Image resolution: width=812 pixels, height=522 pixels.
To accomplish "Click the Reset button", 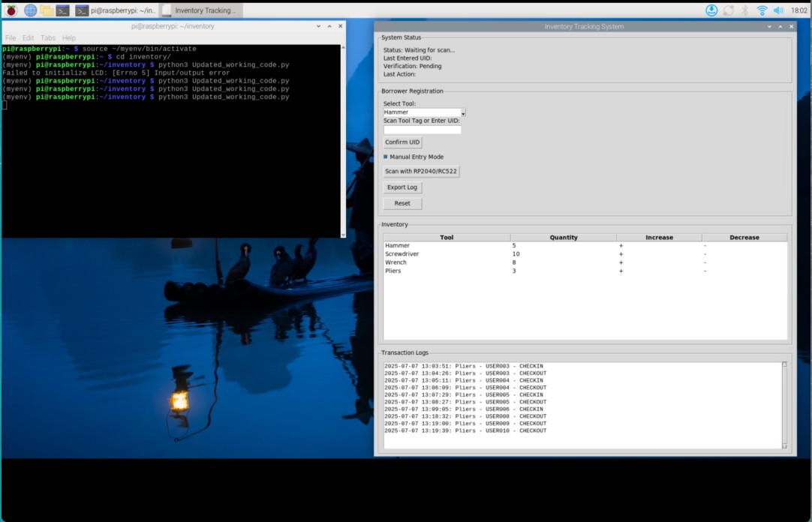I will point(402,203).
